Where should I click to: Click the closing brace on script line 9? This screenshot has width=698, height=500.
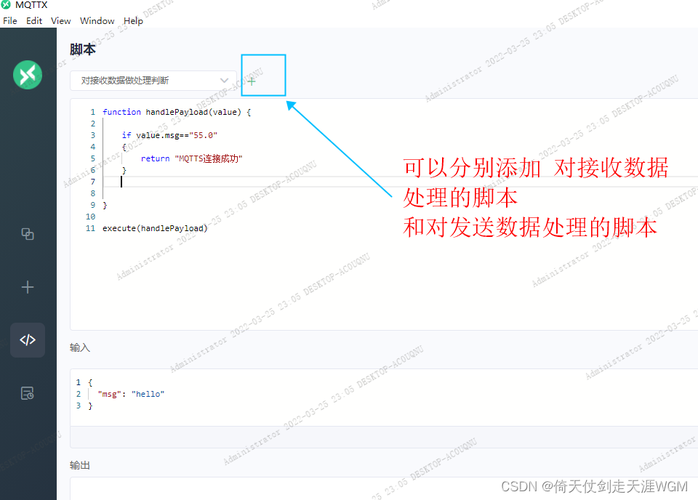105,205
